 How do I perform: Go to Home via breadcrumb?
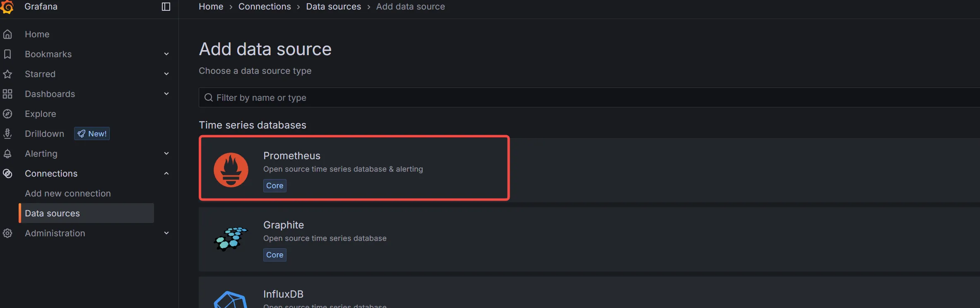[x=211, y=7]
